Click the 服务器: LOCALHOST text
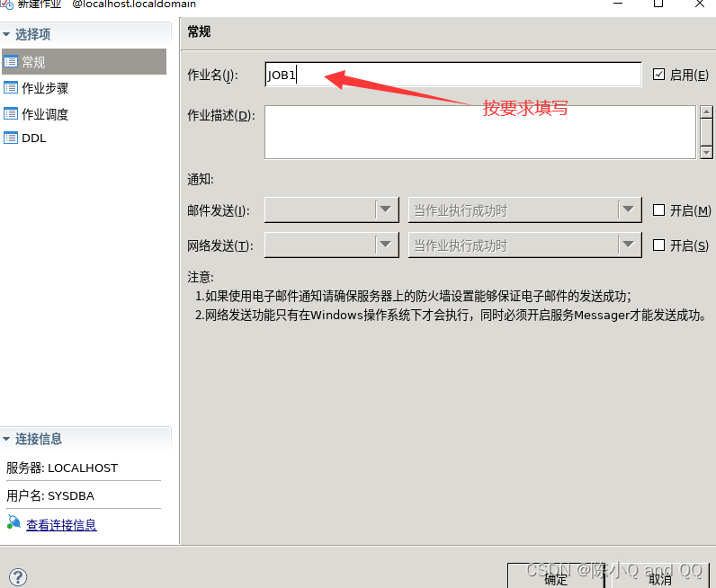The image size is (716, 588). coord(62,468)
